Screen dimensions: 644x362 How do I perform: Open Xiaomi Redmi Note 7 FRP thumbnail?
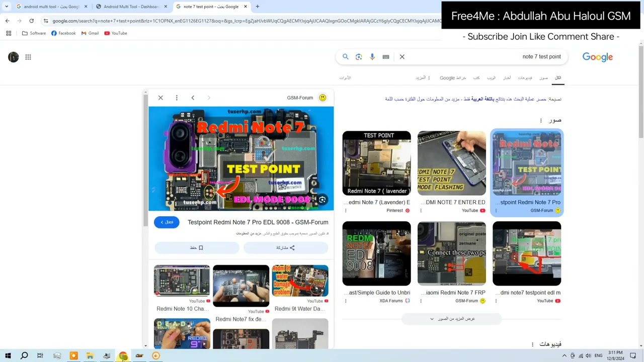point(452,253)
